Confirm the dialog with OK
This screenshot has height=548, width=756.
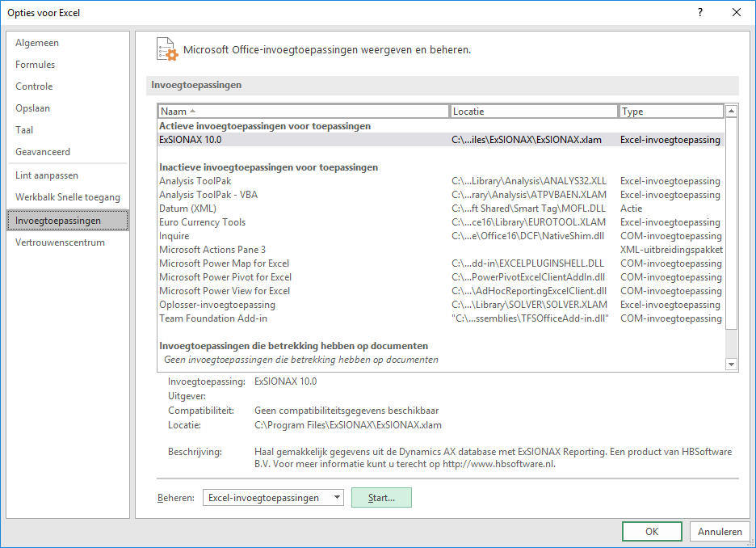[652, 531]
